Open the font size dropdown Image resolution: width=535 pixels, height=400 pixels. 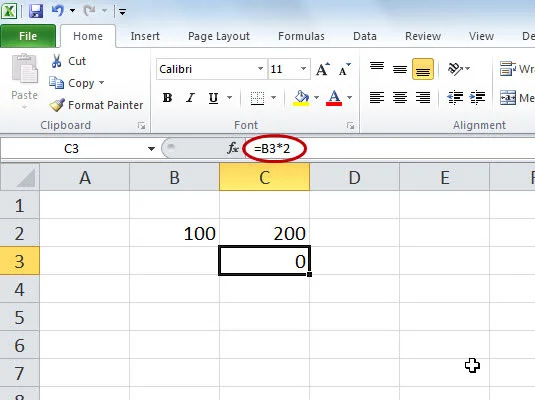click(303, 69)
